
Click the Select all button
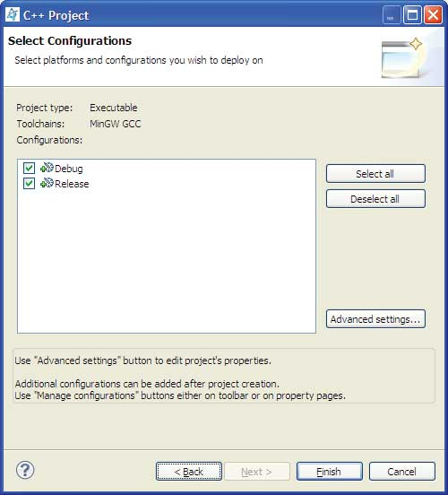click(375, 174)
